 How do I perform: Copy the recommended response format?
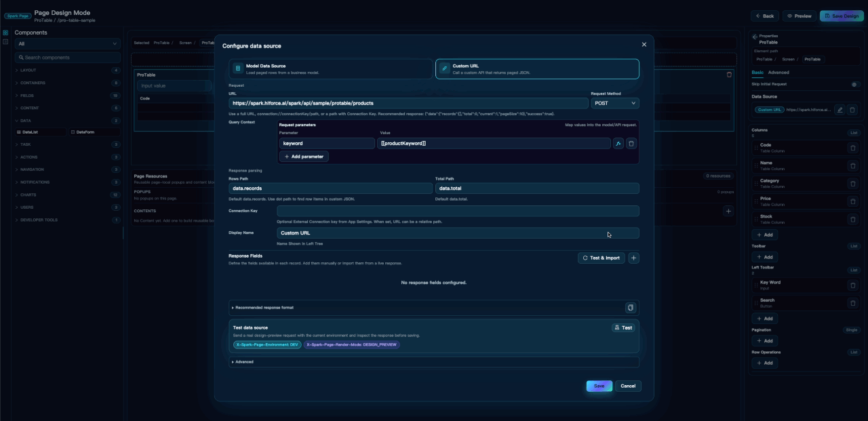coord(631,308)
